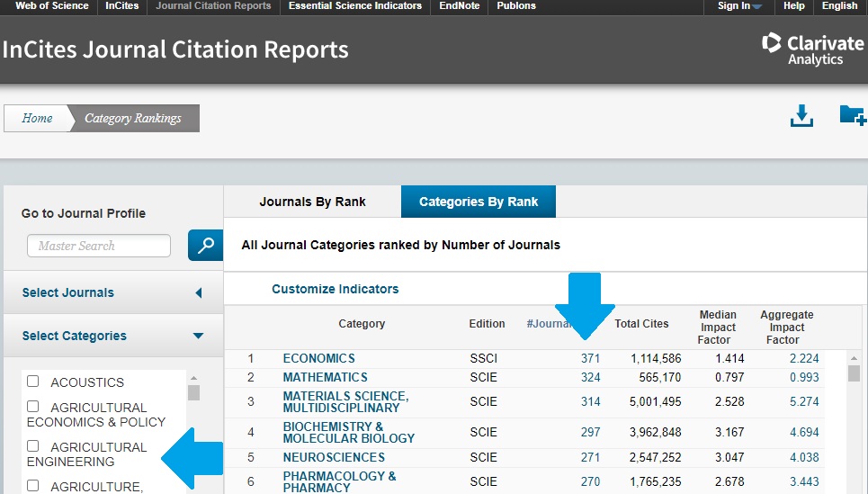The image size is (868, 494).
Task: Click journal count 314 for Materials Science
Action: [x=590, y=401]
